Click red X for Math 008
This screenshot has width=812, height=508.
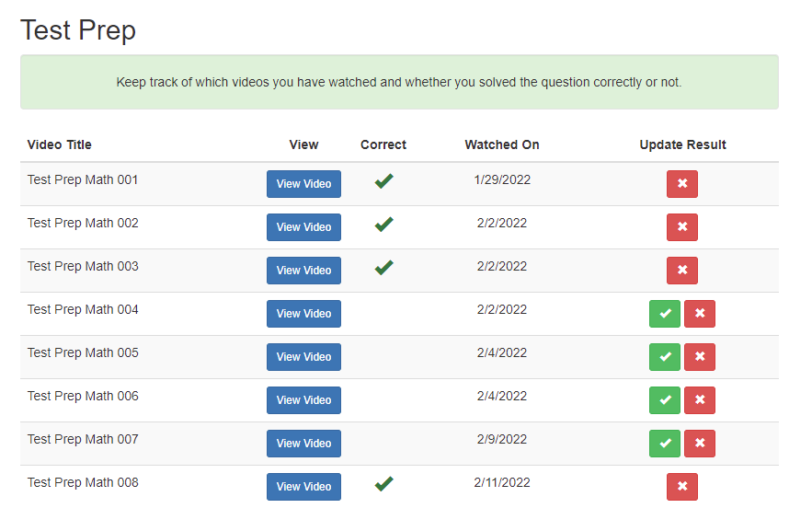[x=682, y=487]
